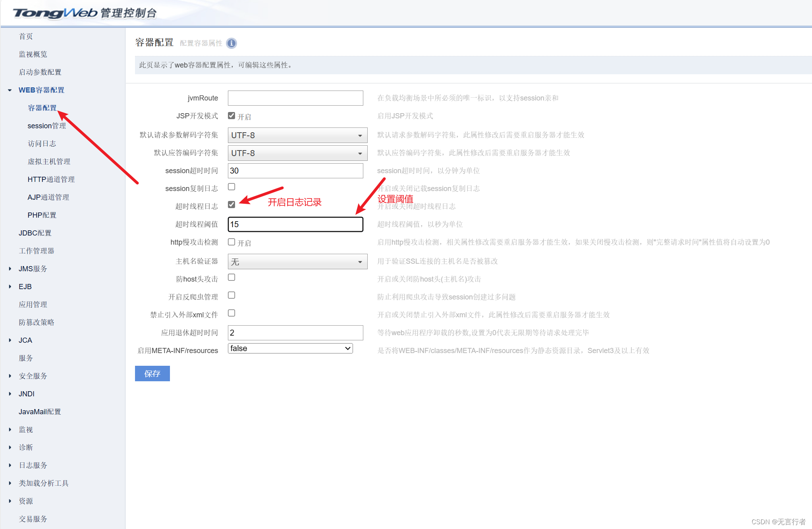Click the TongWeb logo in header
The height and width of the screenshot is (529, 812).
[56, 13]
